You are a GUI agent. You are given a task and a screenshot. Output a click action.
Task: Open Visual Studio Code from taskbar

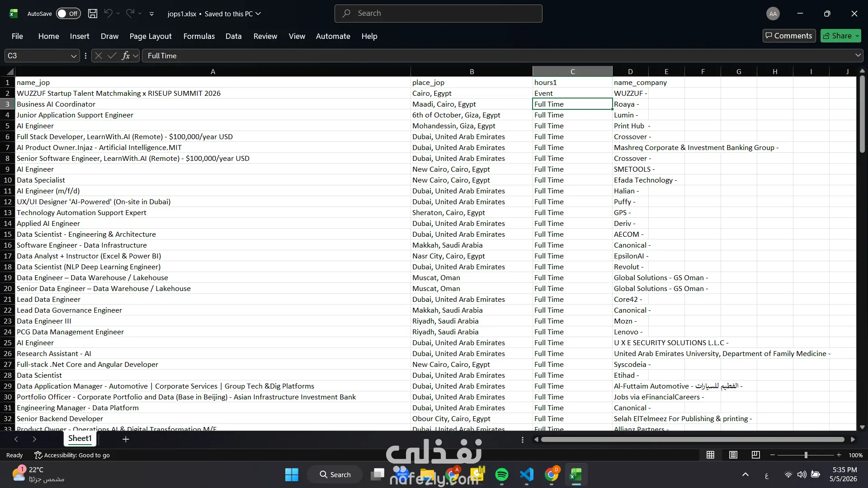(x=527, y=474)
